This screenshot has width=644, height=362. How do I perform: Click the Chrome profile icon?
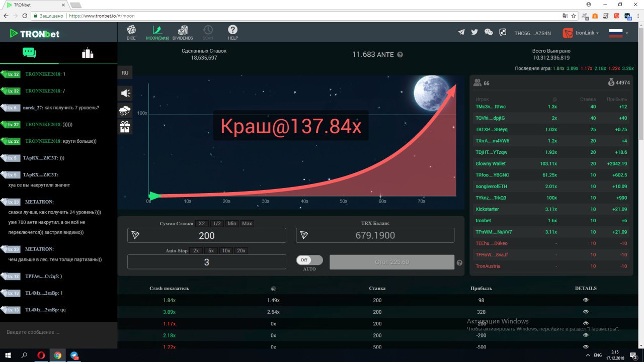click(588, 4)
